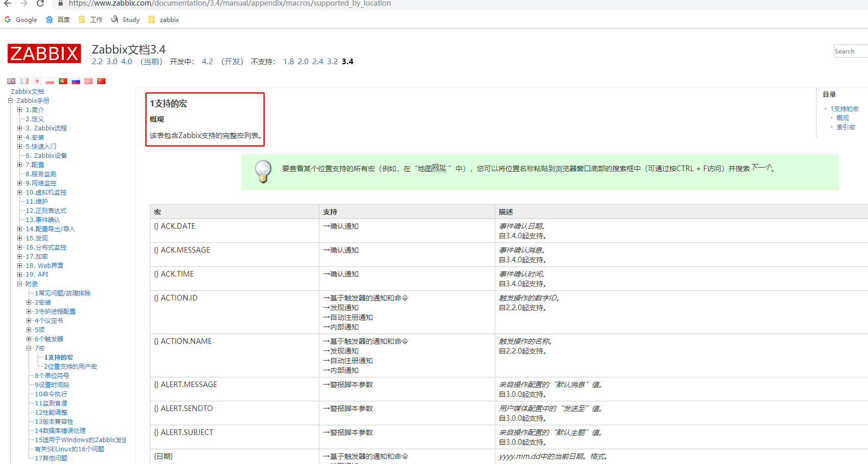Click the lightbulb tip icon
This screenshot has height=464, width=868.
coord(263,171)
